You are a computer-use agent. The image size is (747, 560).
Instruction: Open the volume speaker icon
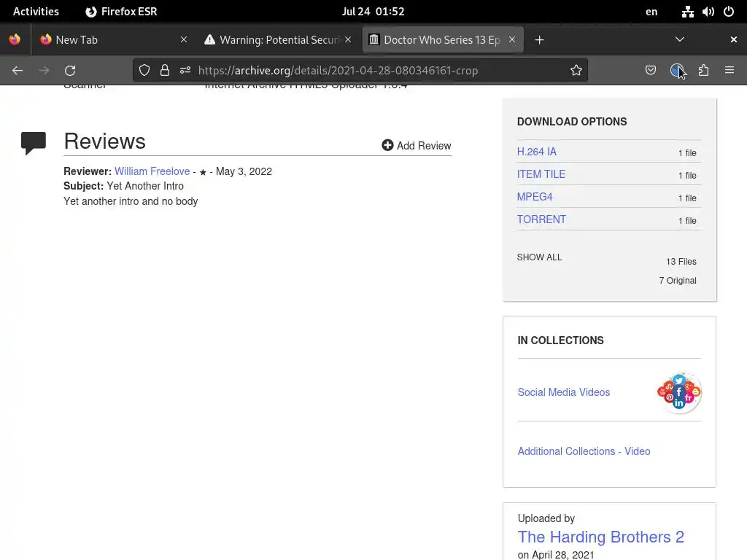pyautogui.click(x=708, y=12)
